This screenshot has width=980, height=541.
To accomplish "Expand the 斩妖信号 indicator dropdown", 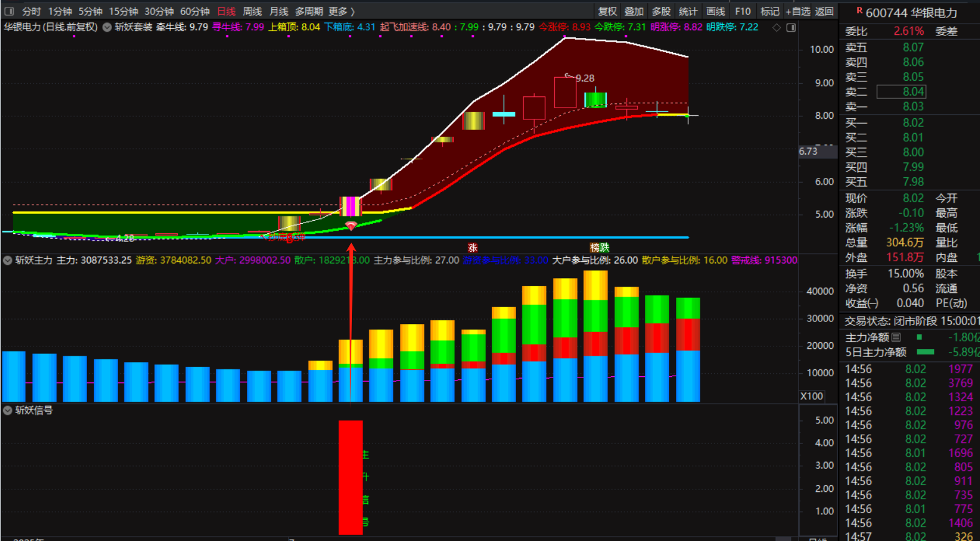I will (7, 410).
